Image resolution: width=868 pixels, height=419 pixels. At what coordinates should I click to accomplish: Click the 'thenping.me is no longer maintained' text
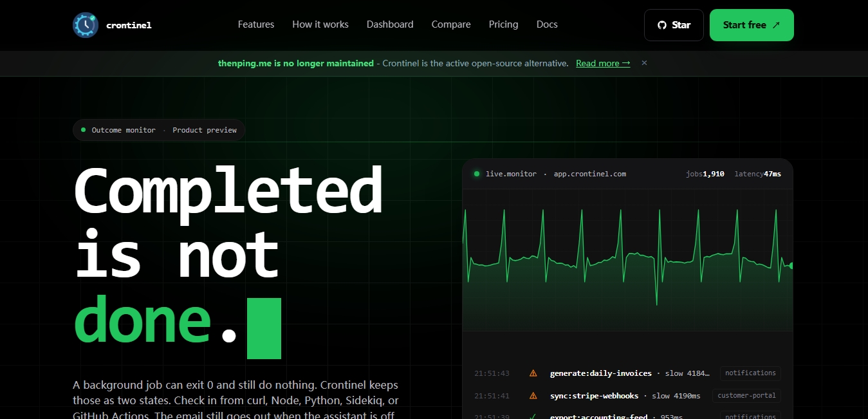pyautogui.click(x=296, y=63)
